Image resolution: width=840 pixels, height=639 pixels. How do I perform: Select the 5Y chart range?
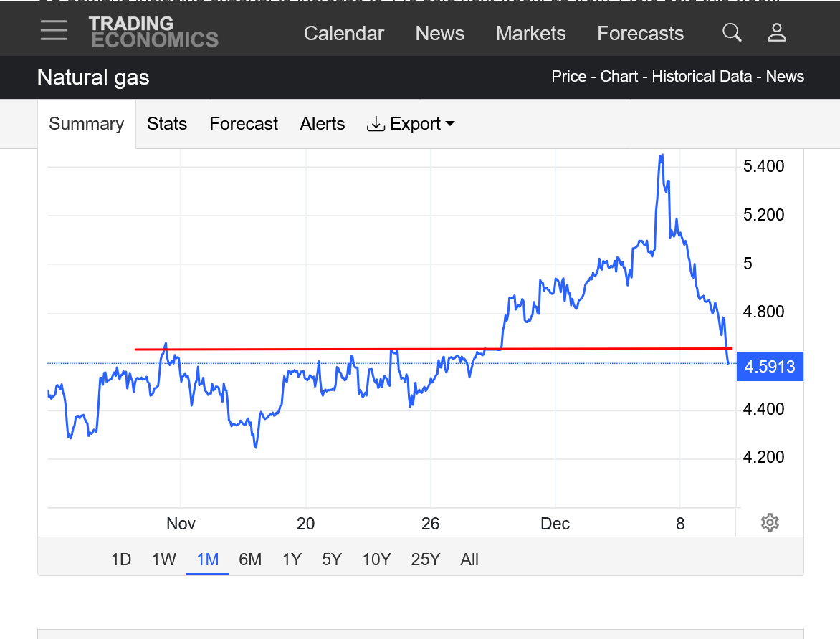coord(332,559)
